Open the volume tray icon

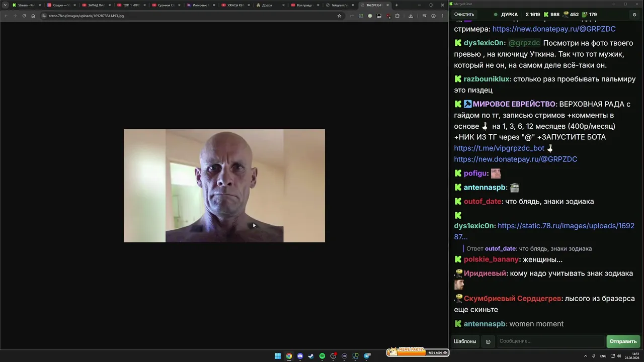[619, 356]
